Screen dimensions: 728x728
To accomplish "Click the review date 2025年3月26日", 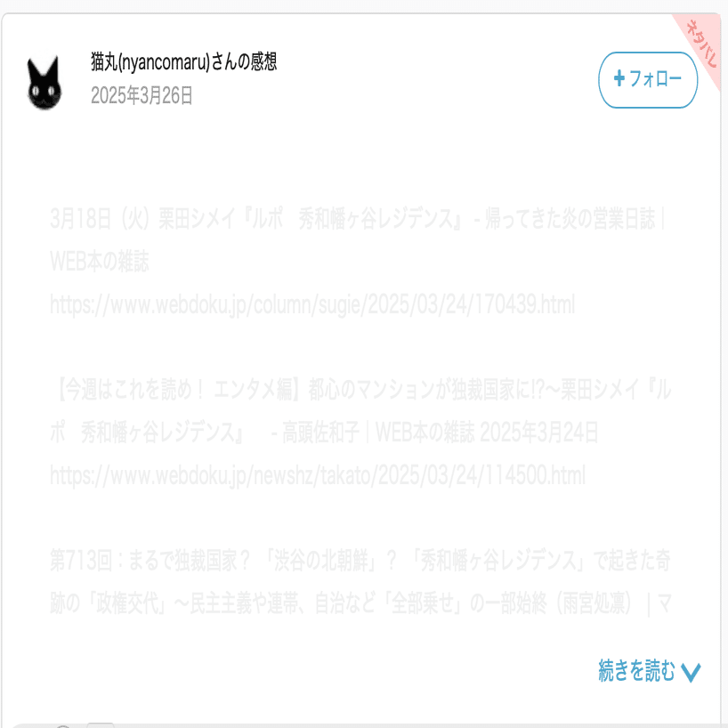I will [x=142, y=95].
